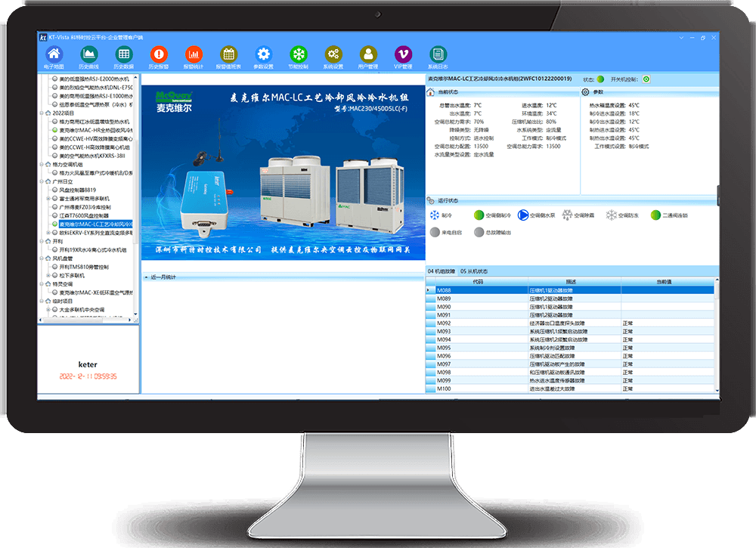
Task: Select 开利TMS810旁管控制 tree item
Action: 84,267
